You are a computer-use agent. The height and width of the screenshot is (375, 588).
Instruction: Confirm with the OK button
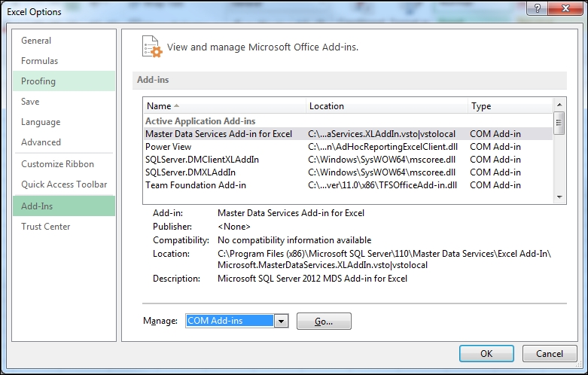486,354
